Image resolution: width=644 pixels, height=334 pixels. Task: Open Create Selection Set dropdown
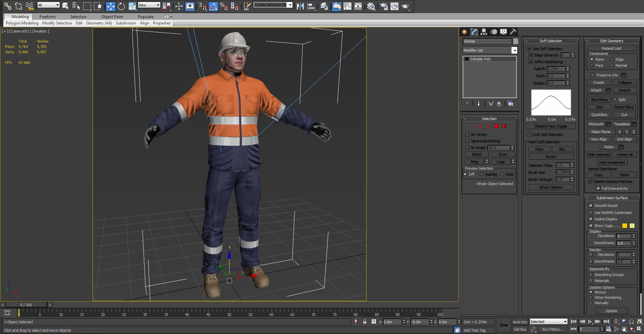click(273, 5)
